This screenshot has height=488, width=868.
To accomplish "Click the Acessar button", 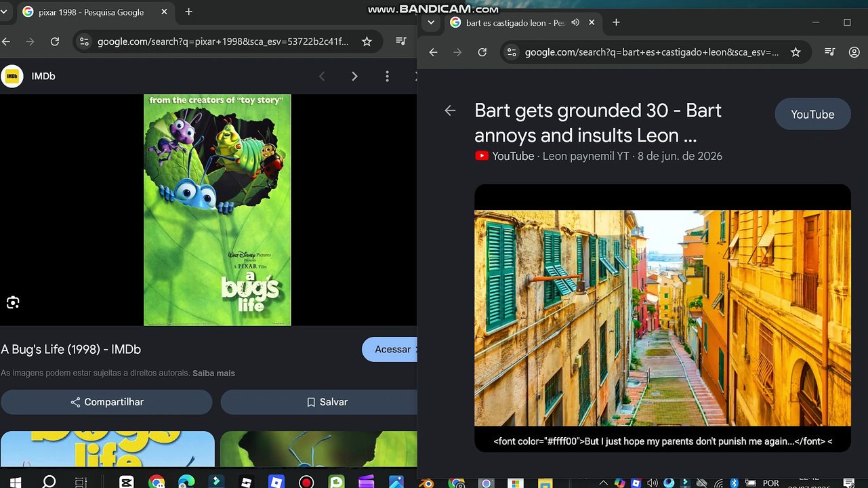I will (x=390, y=349).
